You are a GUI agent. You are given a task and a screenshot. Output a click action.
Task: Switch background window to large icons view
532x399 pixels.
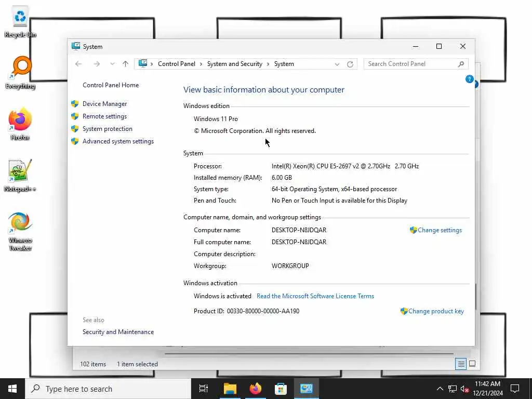click(x=472, y=364)
